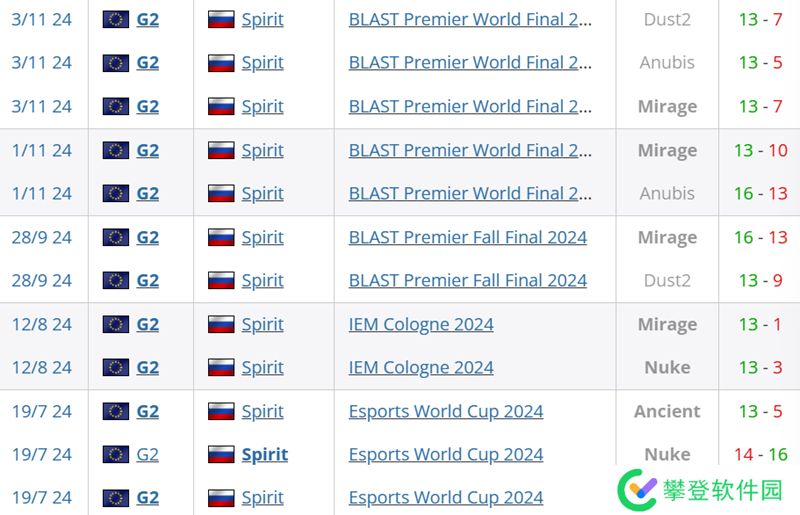Open IEM Cologne 2024 link in the Nuke row
Screen dimensions: 800x515
(x=421, y=368)
